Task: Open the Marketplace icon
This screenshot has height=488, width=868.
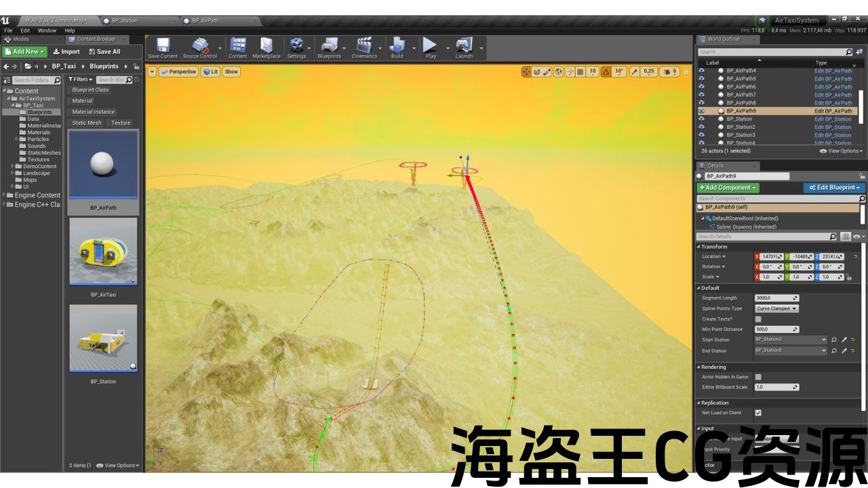Action: [267, 47]
